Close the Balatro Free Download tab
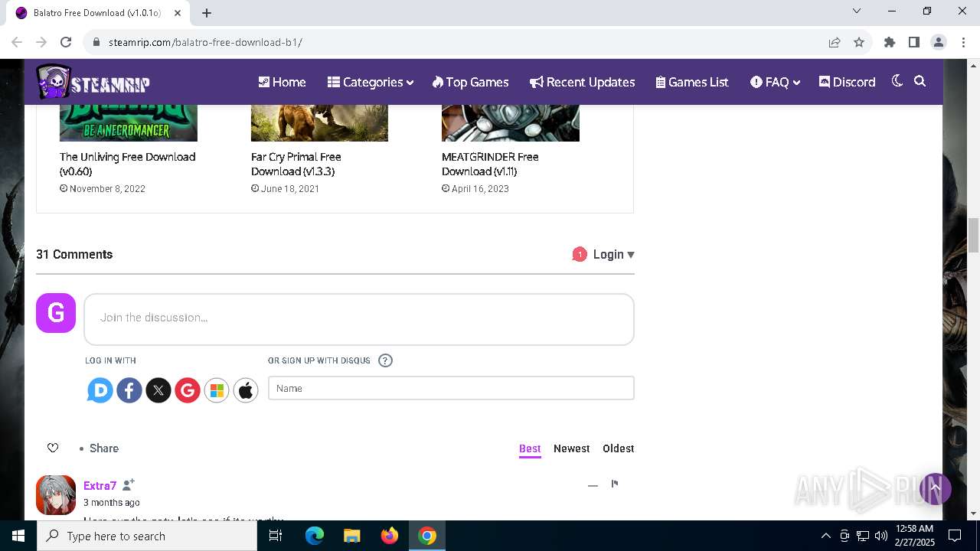The image size is (980, 551). pos(178,13)
